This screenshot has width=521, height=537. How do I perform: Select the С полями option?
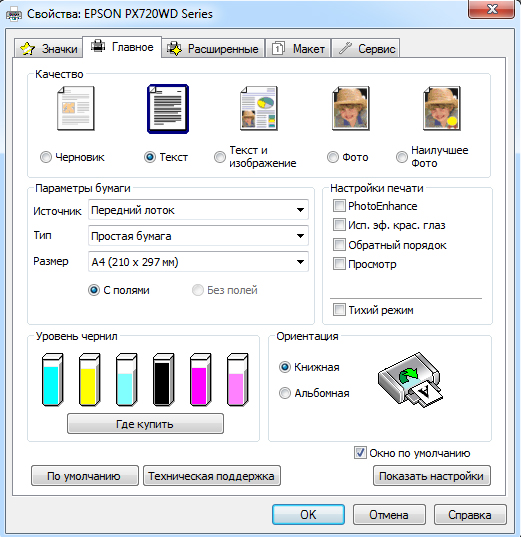[x=94, y=290]
